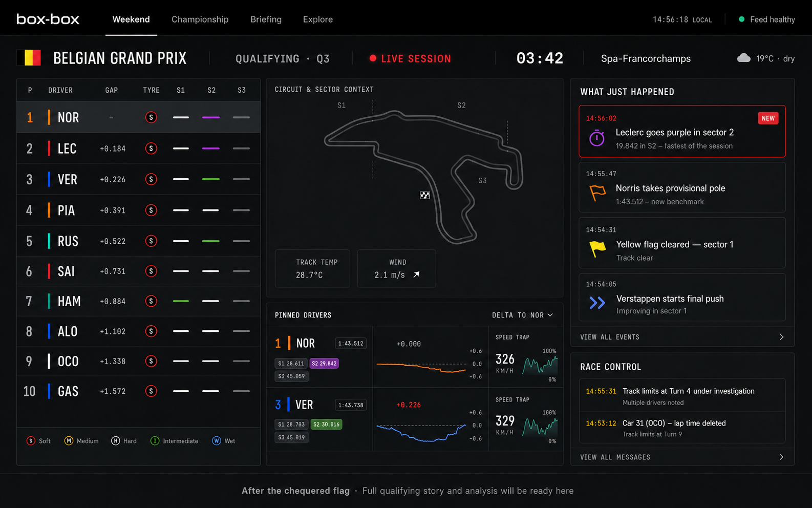The height and width of the screenshot is (508, 812).
Task: Open Track limits at Turn 4 message
Action: [682, 395]
